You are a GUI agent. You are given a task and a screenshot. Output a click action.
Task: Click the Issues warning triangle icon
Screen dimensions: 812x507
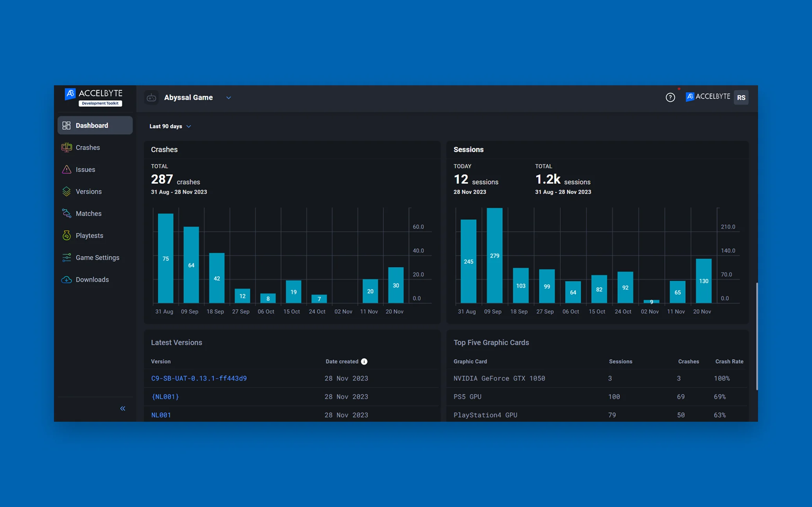pos(66,169)
